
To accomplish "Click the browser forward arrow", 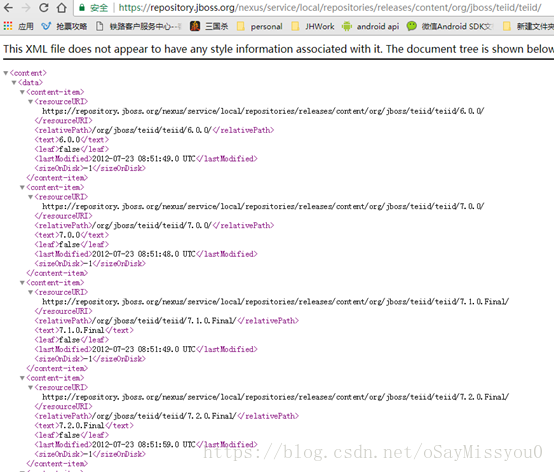I will tap(26, 7).
